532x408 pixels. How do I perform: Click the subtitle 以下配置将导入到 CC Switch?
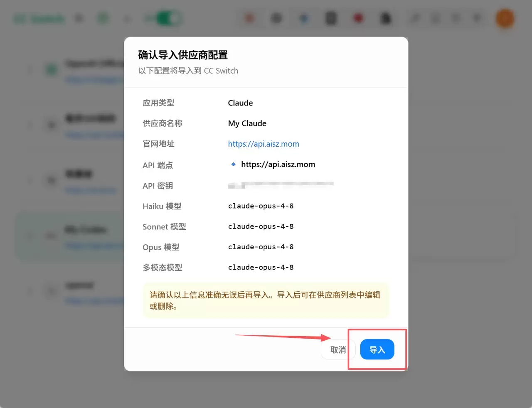[188, 71]
